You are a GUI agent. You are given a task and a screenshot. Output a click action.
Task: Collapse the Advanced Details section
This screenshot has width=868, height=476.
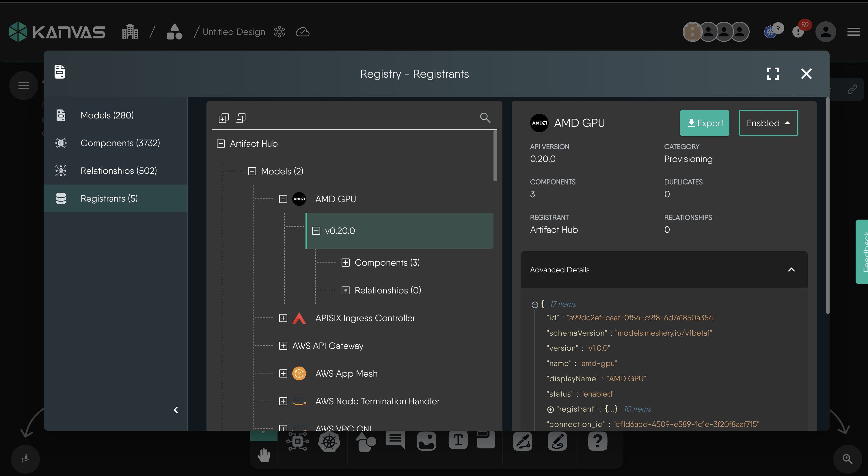pos(791,270)
